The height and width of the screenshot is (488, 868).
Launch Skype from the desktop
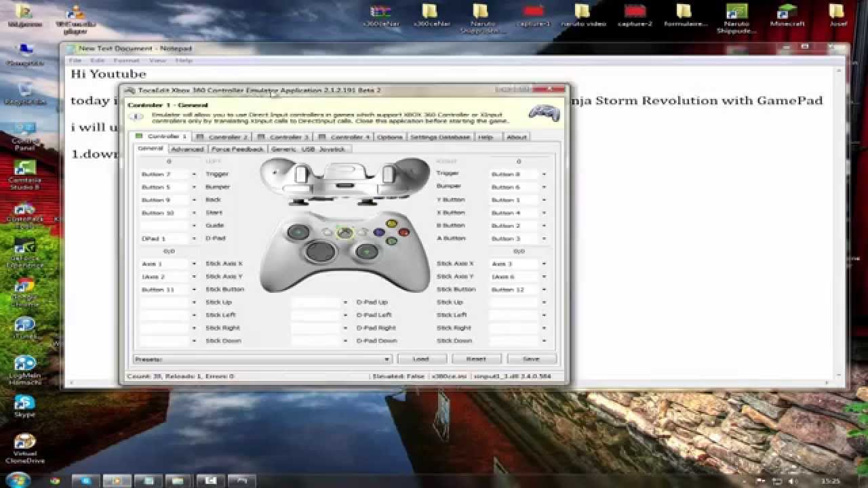[x=24, y=405]
